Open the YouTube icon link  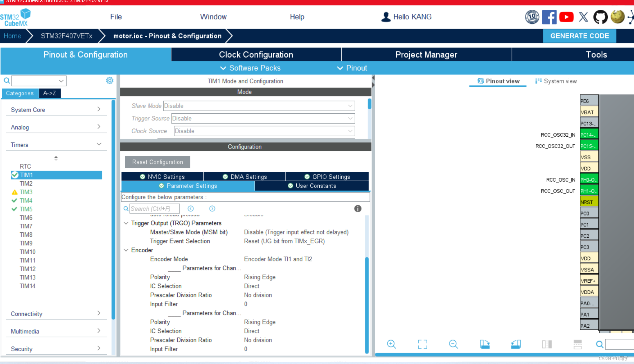[566, 17]
